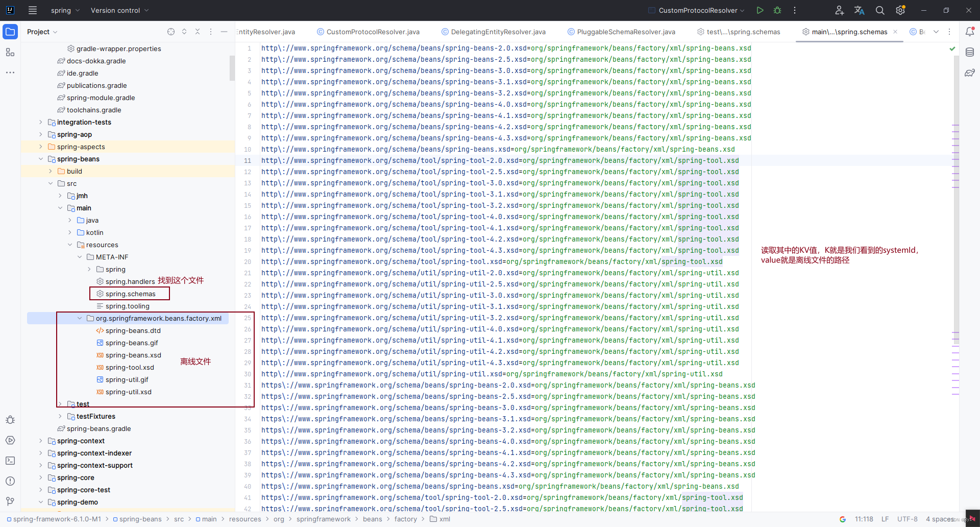The image size is (980, 527).
Task: Click the translate icon in the title bar
Action: pos(860,10)
